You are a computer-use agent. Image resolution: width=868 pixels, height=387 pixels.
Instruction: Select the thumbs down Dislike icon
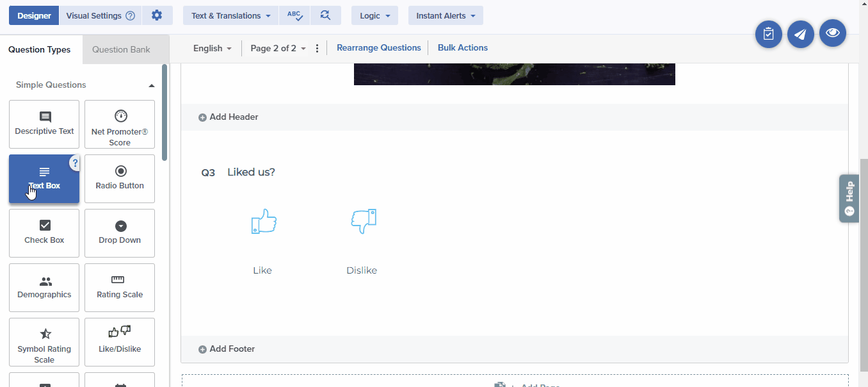click(363, 222)
